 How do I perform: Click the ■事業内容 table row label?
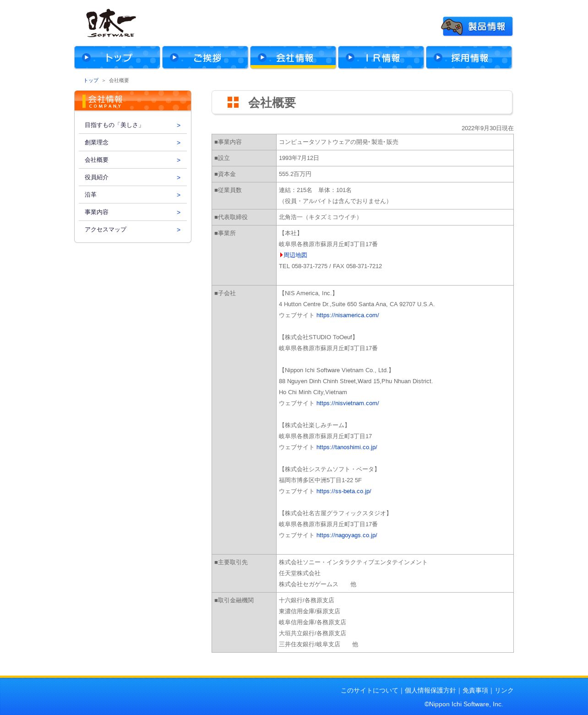tap(228, 142)
